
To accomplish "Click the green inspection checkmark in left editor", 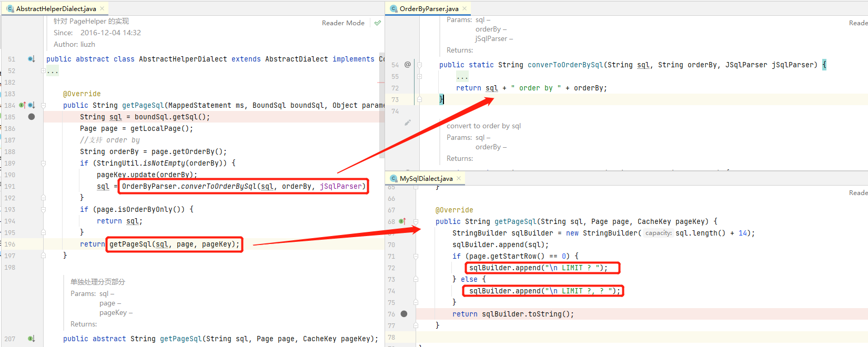I will tap(377, 23).
